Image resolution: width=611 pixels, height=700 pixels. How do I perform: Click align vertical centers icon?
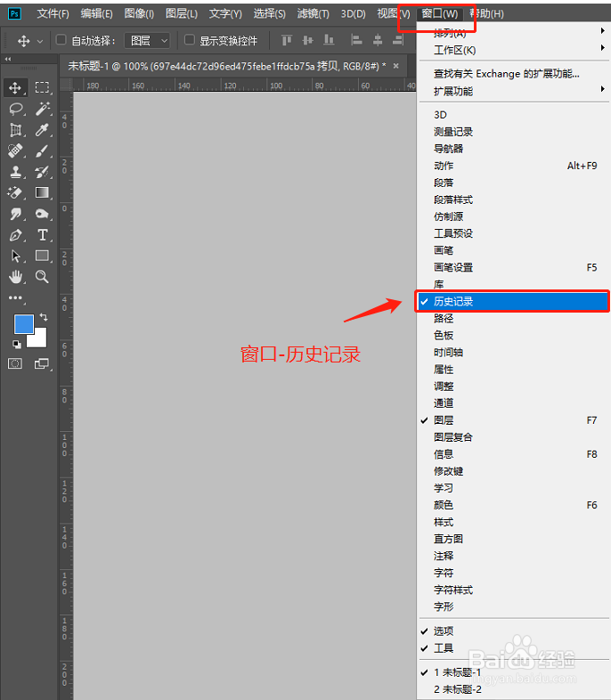pos(307,41)
